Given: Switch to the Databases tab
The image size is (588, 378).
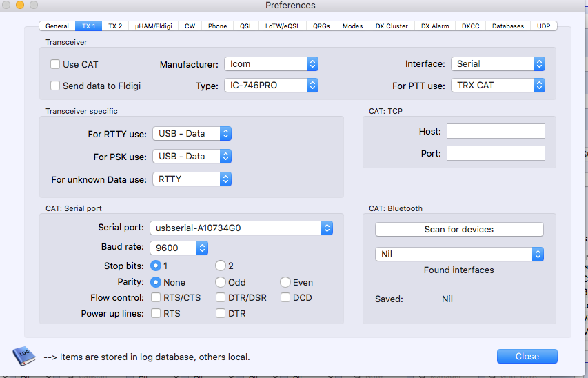Looking at the screenshot, I should click(x=508, y=26).
